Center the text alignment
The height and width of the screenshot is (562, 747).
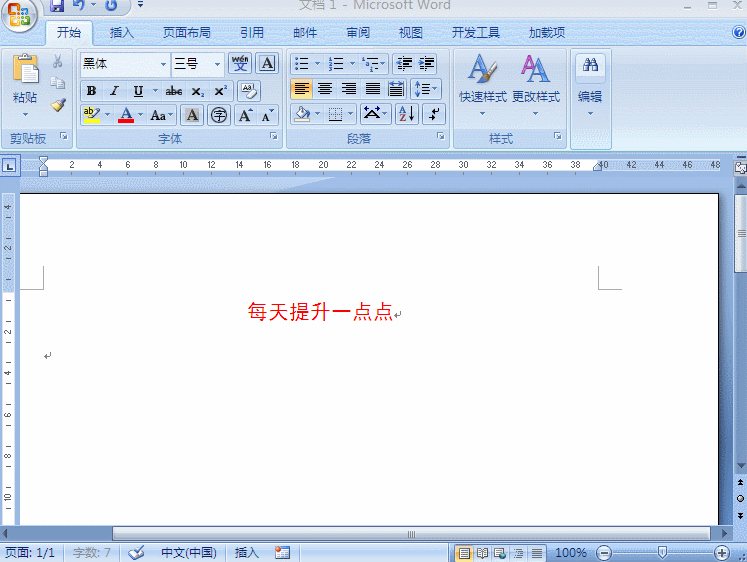325,89
